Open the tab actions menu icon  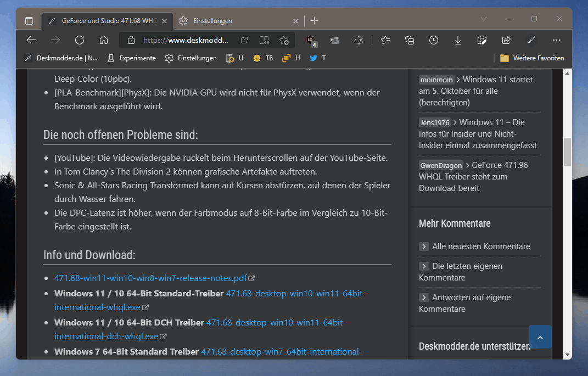(x=29, y=21)
